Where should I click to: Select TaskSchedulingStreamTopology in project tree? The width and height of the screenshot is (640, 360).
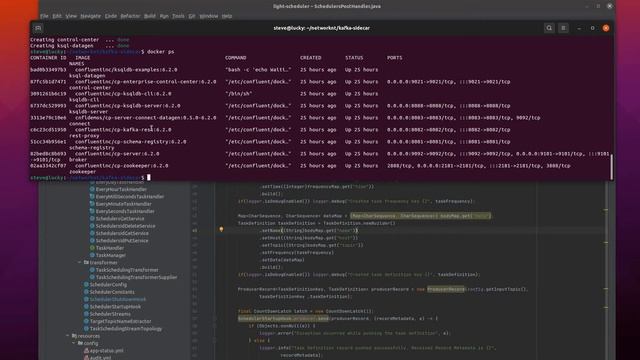tap(126, 329)
